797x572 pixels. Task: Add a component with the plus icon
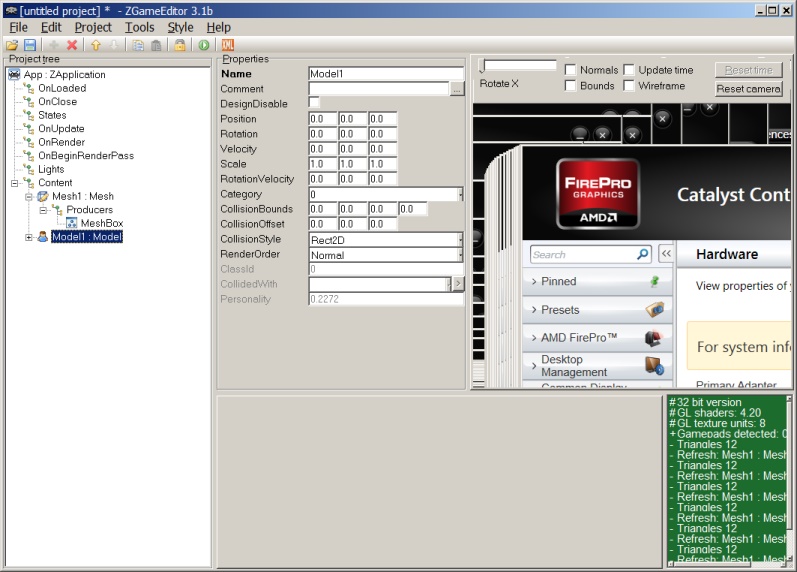point(53,45)
